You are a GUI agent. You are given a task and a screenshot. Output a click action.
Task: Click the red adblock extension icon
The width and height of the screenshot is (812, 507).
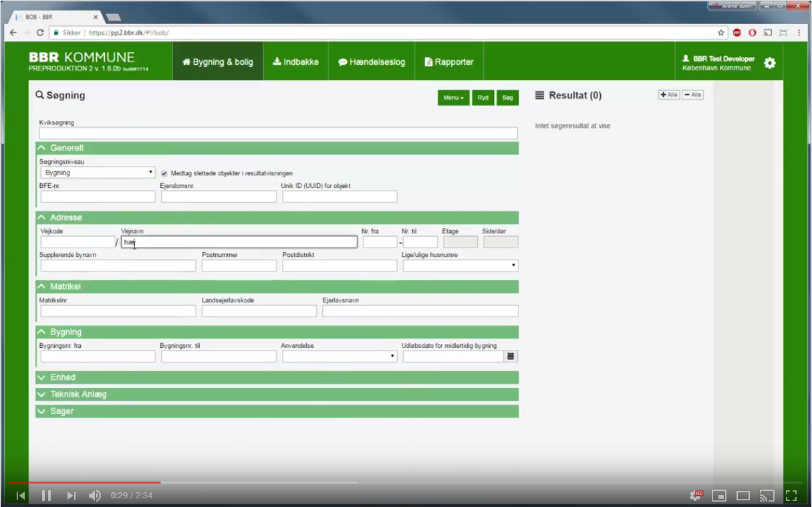pos(737,32)
